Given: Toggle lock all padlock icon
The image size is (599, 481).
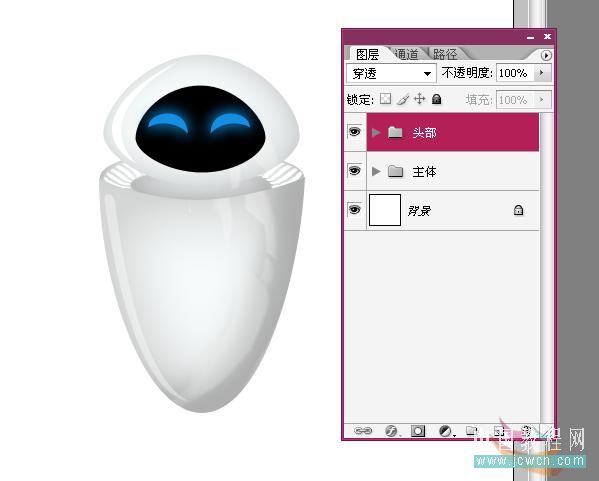Looking at the screenshot, I should [x=436, y=99].
